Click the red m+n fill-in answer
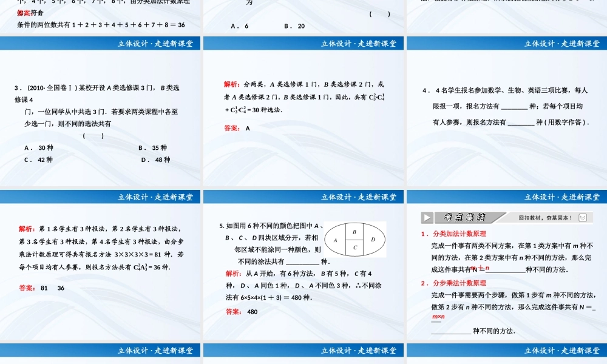Screen dimensions: 607x364 [x=480, y=268]
